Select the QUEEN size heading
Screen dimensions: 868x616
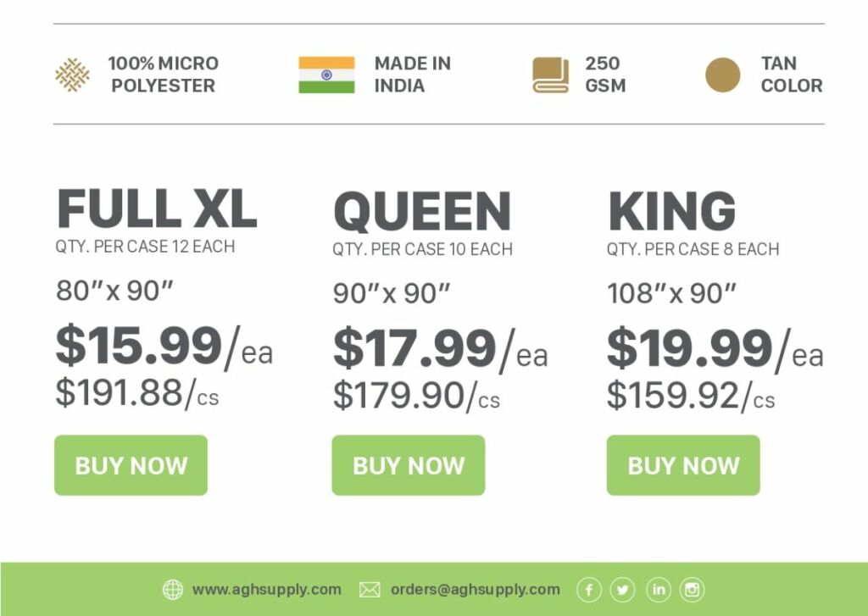[422, 211]
